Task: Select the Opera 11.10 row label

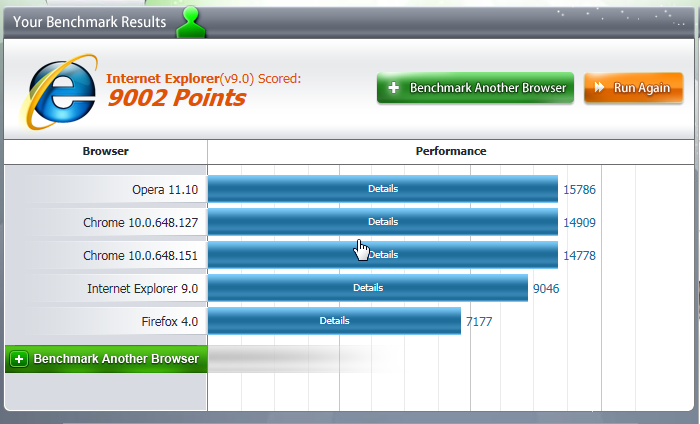Action: pos(165,190)
